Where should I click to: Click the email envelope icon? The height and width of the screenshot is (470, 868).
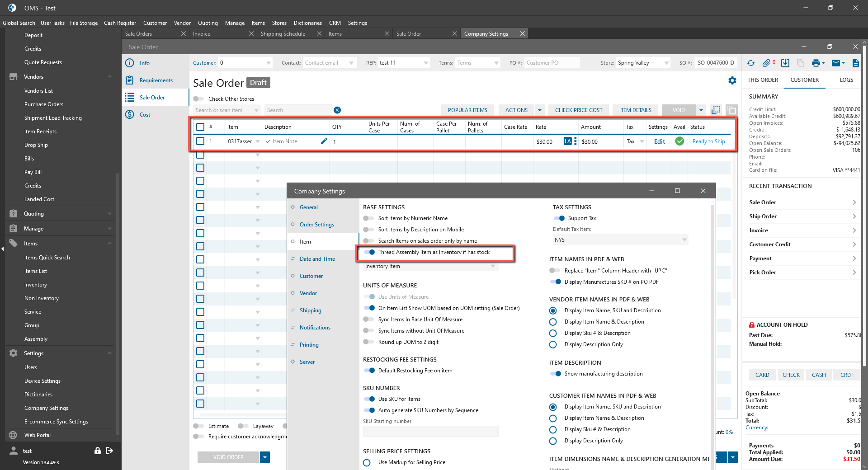836,63
